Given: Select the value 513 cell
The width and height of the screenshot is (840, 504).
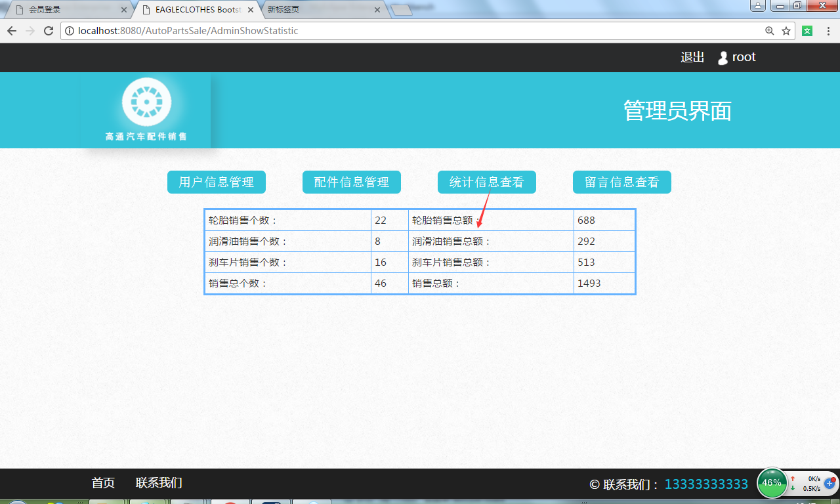Looking at the screenshot, I should (604, 262).
